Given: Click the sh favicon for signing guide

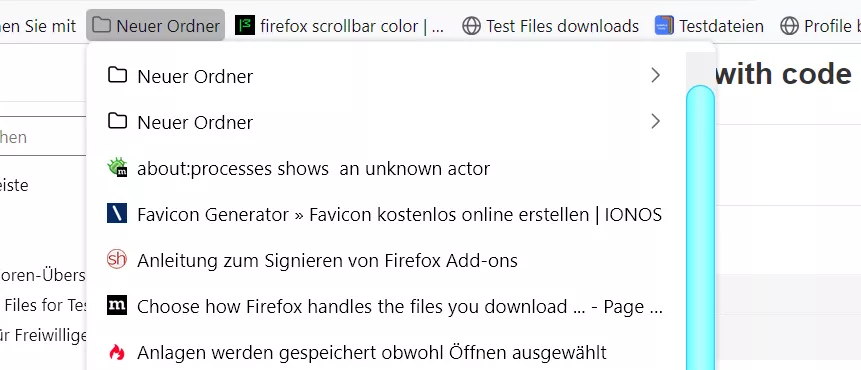Looking at the screenshot, I should (x=117, y=259).
